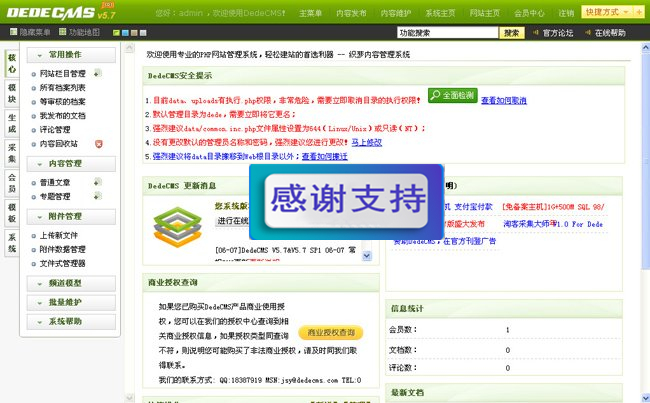Collapse the 附件管理 menu section

[71, 216]
